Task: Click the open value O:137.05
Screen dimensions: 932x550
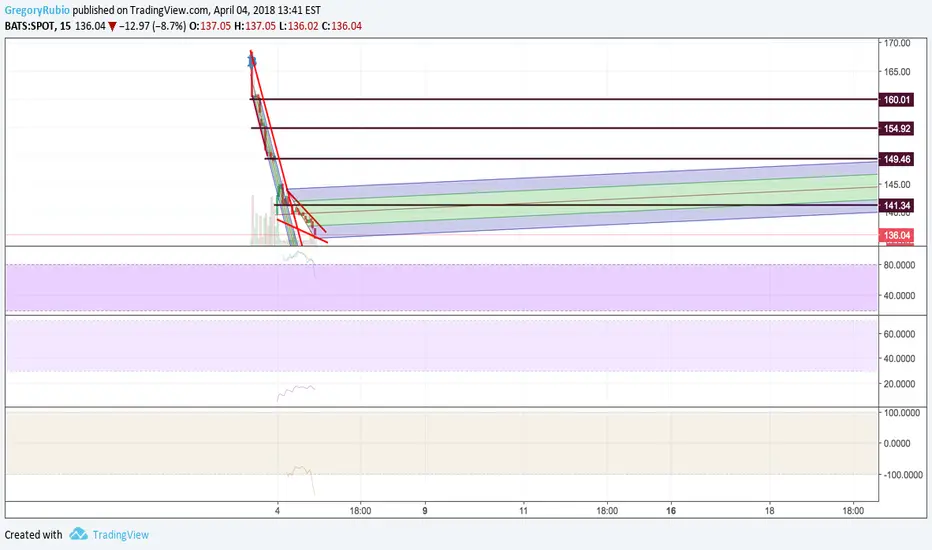Action: coord(210,26)
